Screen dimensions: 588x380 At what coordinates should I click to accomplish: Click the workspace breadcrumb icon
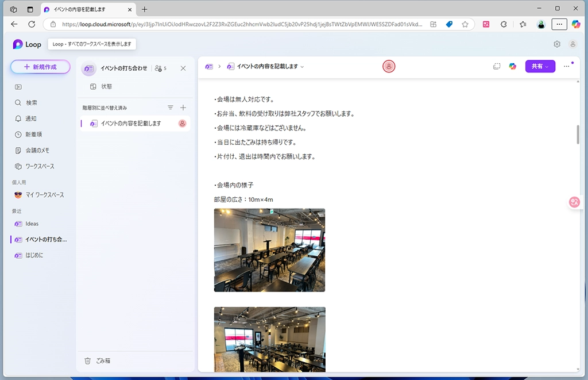[209, 67]
